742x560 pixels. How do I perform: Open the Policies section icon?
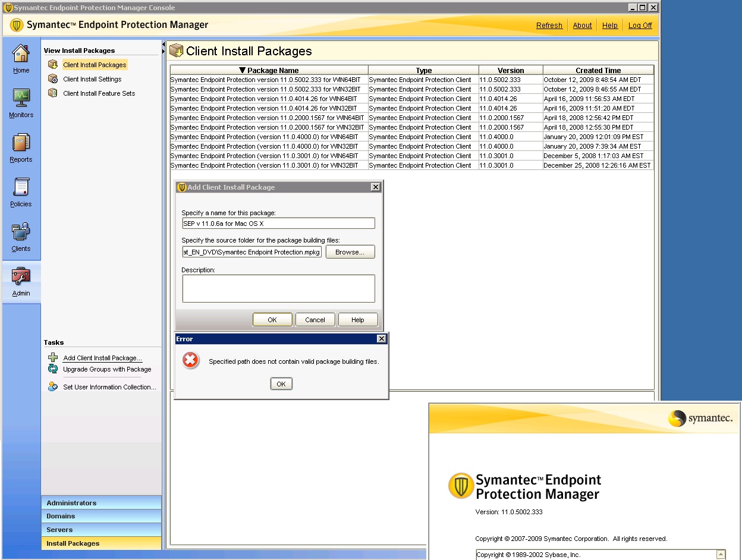(x=21, y=187)
